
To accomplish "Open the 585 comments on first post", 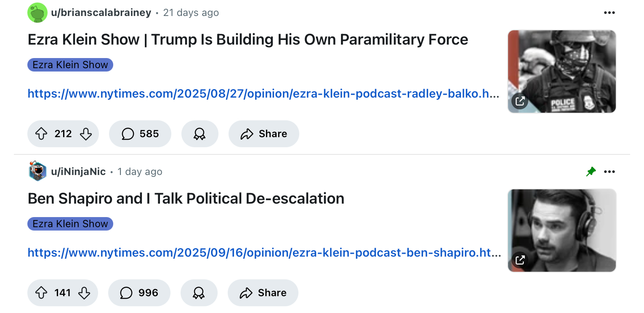I will point(140,134).
